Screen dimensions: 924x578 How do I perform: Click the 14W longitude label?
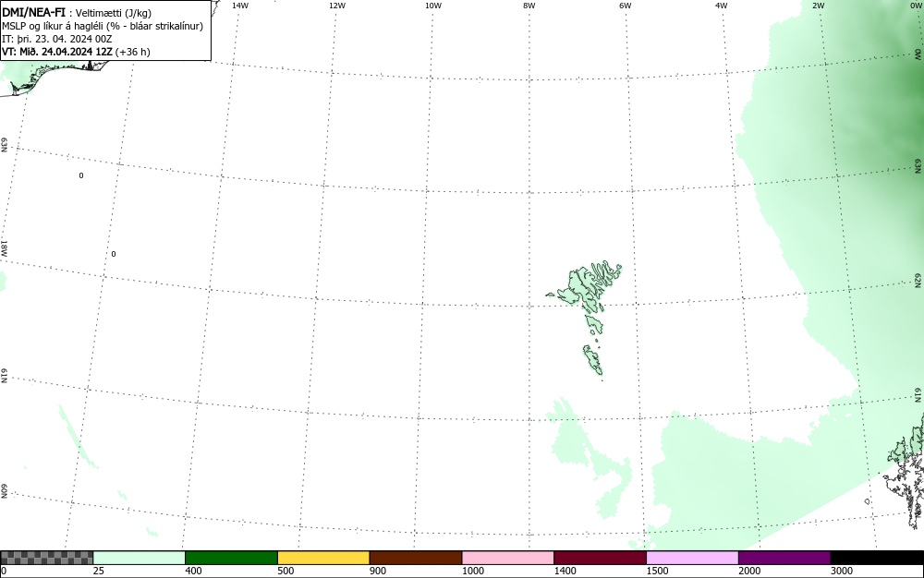240,6
